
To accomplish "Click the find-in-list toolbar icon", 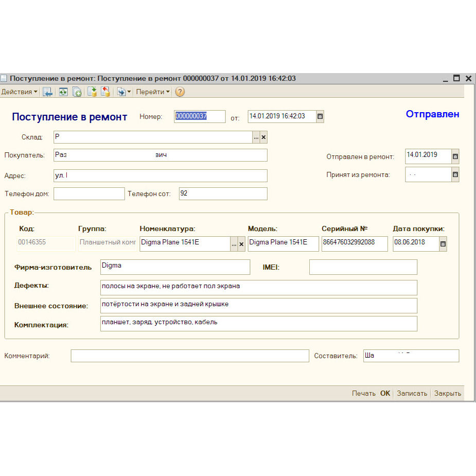I will tap(48, 92).
